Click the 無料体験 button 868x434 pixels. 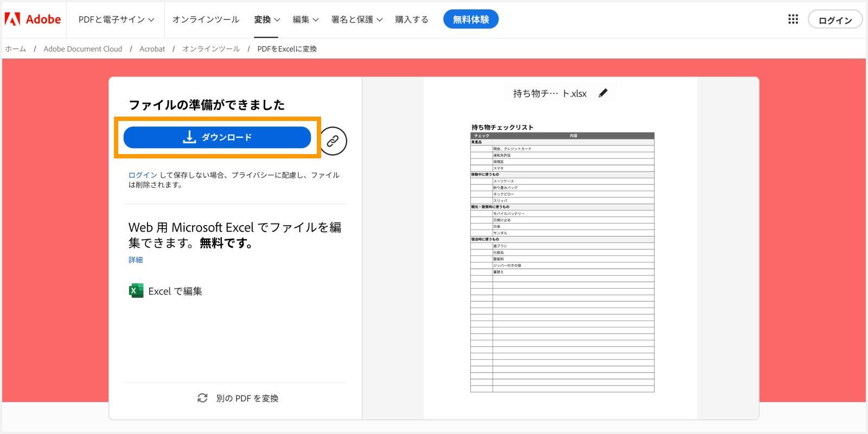[x=471, y=20]
